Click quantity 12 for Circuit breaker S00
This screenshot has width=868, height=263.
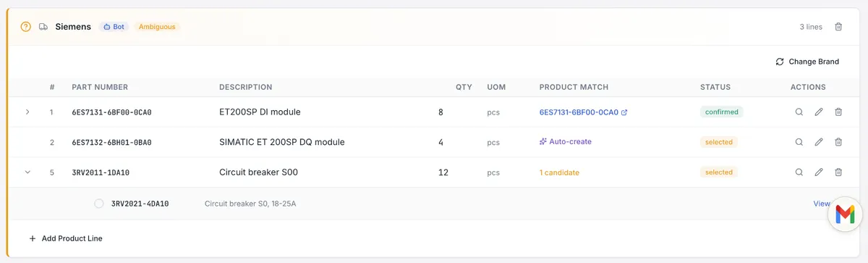pos(443,172)
